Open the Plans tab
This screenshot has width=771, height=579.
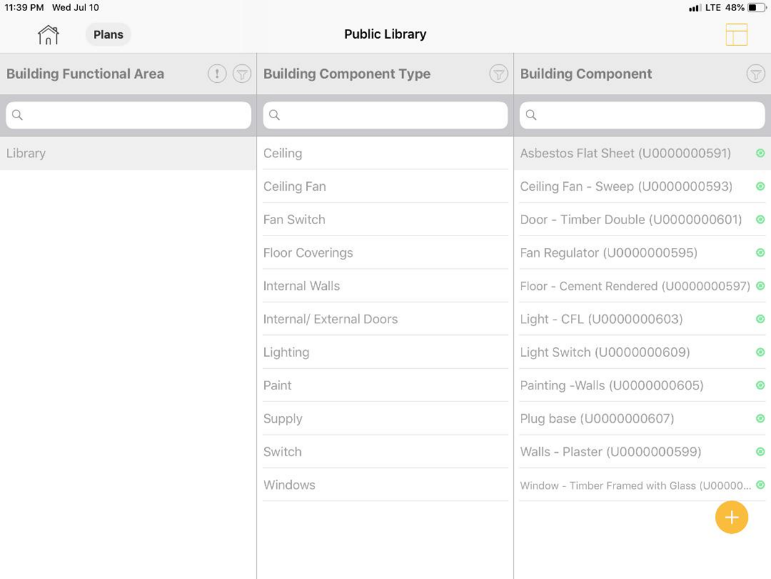click(x=108, y=35)
